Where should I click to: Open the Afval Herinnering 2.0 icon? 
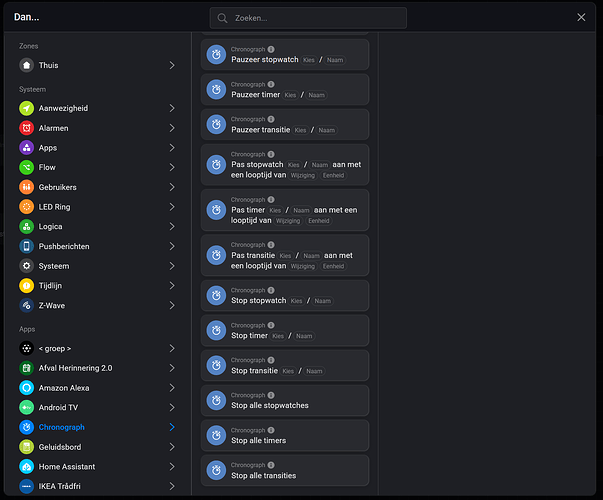click(x=27, y=368)
